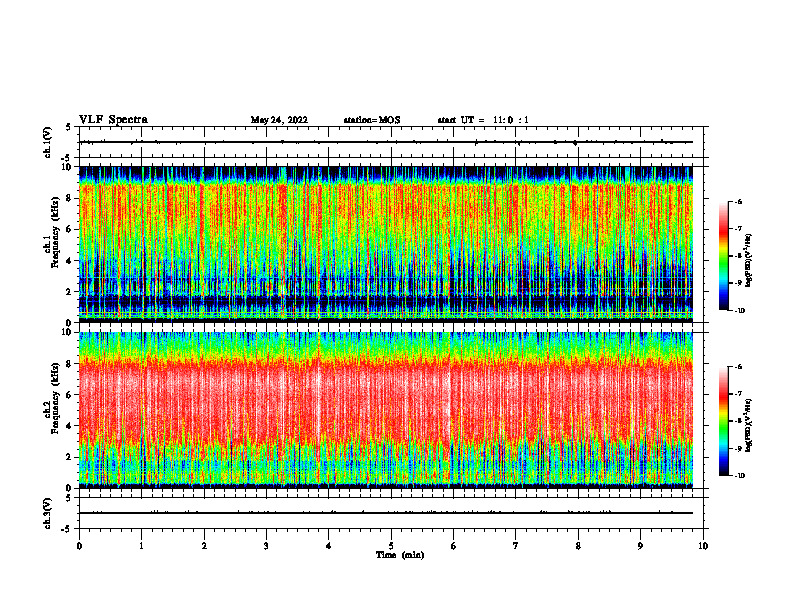Click the "8" kHz tick on ch.1 frequency axis
The width and height of the screenshot is (792, 612).
click(70, 198)
